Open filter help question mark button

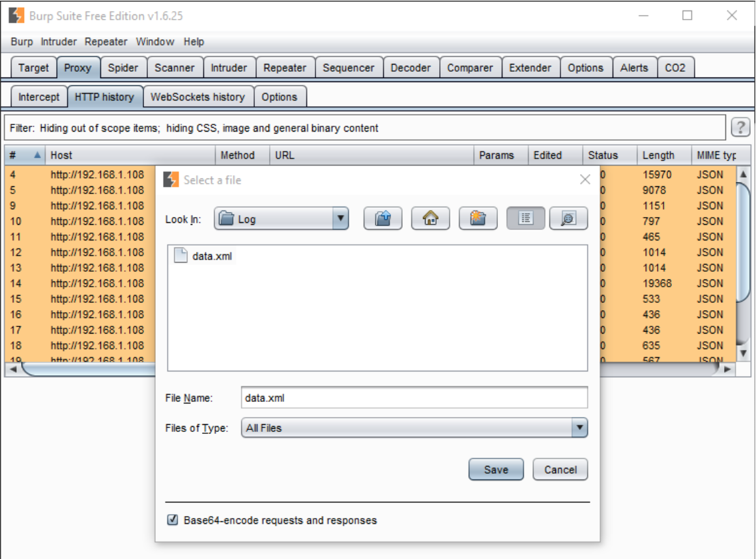click(740, 128)
